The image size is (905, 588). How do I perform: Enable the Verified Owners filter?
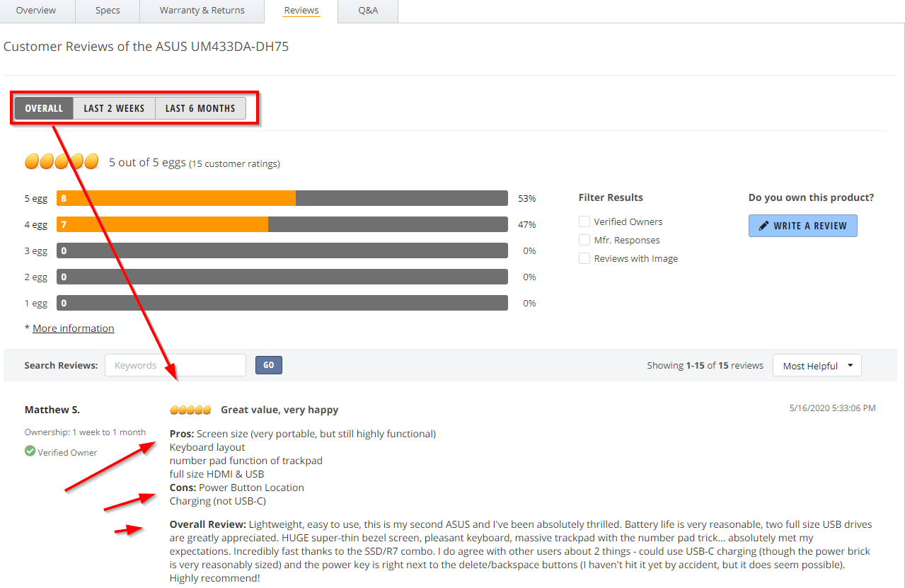click(584, 221)
